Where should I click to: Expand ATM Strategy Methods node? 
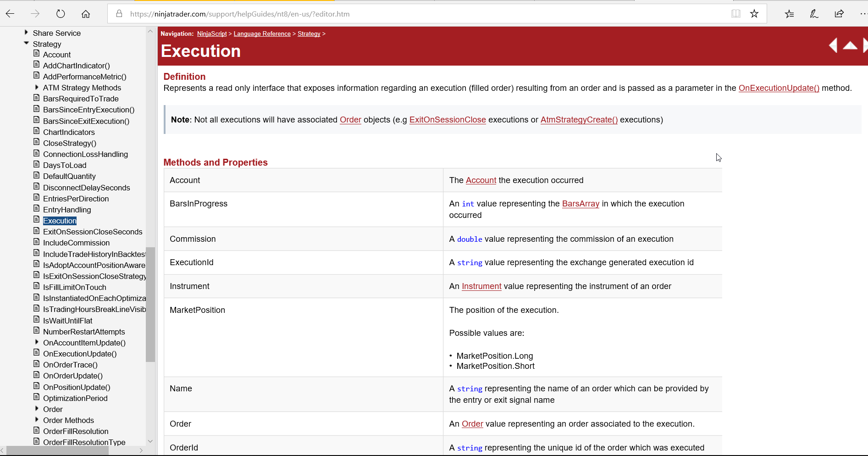point(37,87)
